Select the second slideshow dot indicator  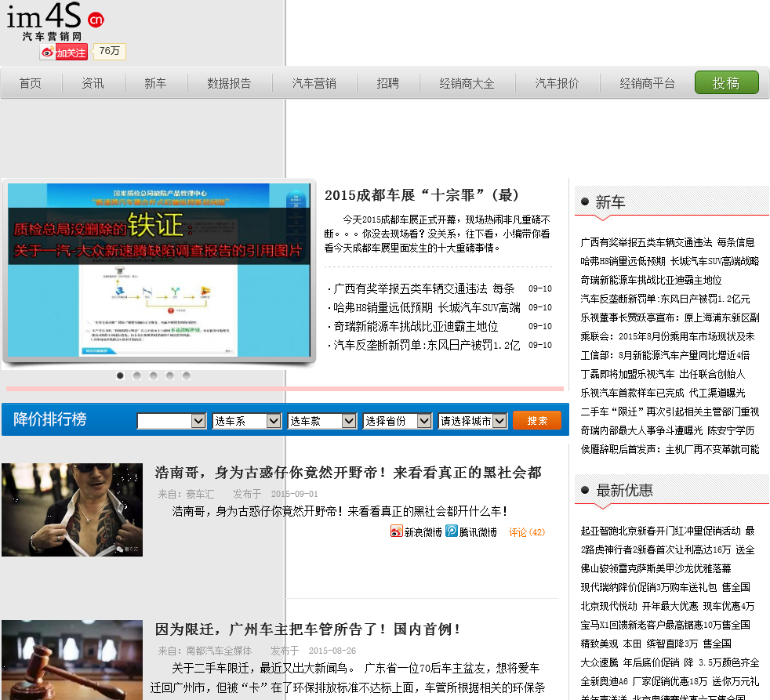tap(137, 375)
